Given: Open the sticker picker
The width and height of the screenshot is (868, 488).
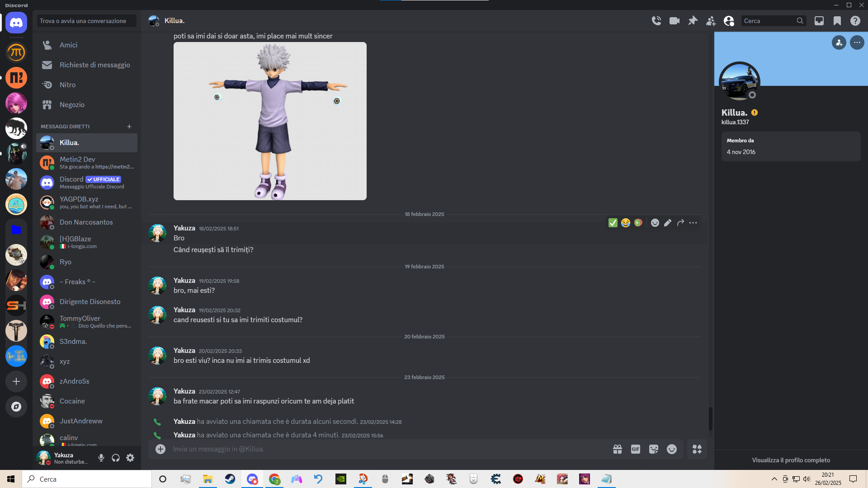Looking at the screenshot, I should tap(654, 449).
